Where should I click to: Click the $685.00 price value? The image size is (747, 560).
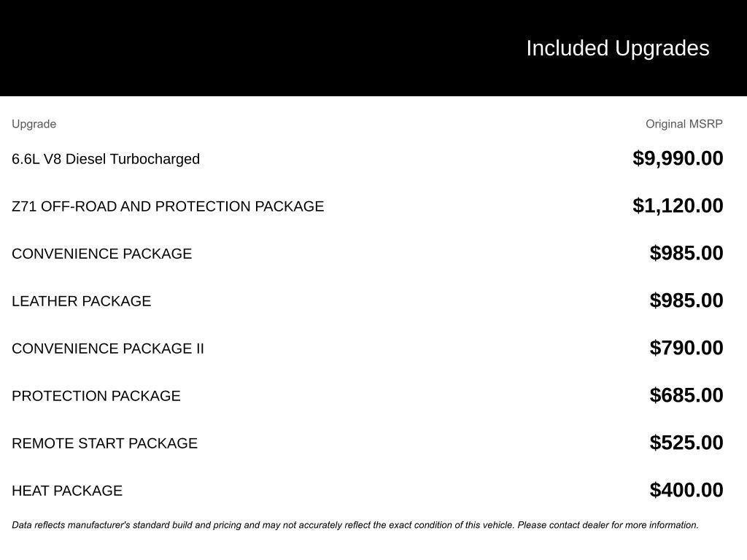(686, 395)
